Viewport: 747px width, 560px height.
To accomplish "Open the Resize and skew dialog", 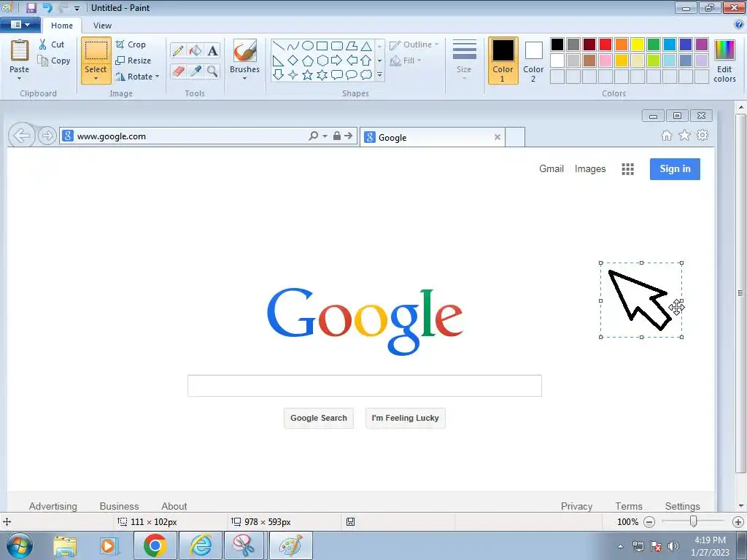I will click(133, 61).
